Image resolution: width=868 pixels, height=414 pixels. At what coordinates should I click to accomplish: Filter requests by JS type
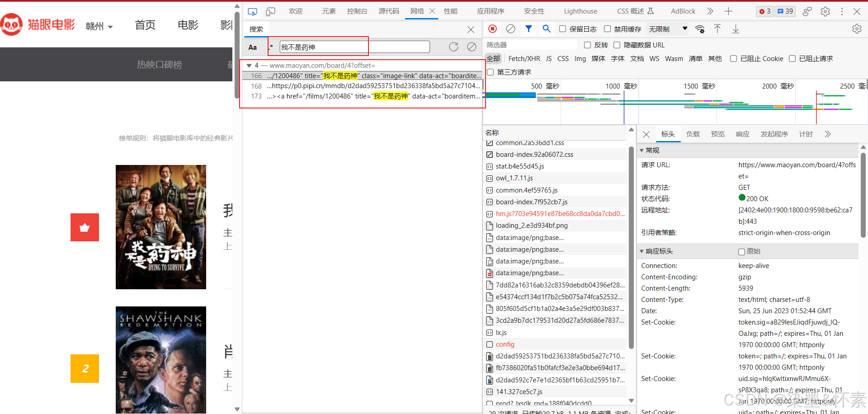point(548,59)
